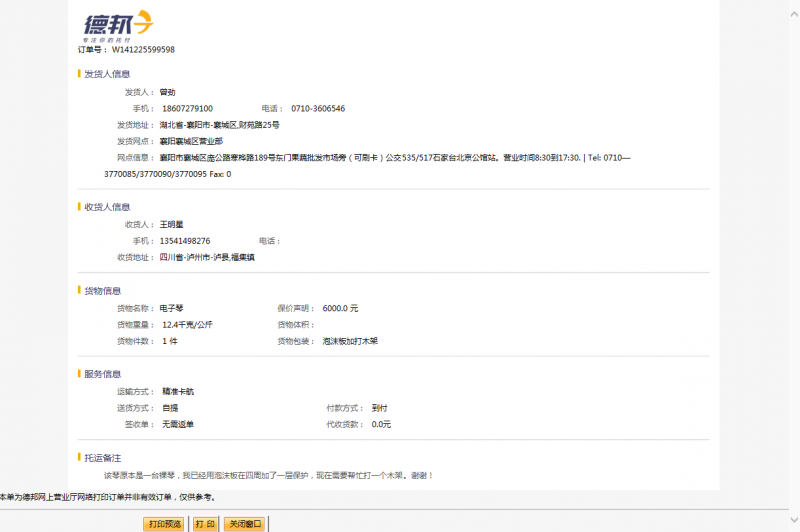The image size is (800, 532).
Task: Click the 托运备注 section heading
Action: click(103, 457)
